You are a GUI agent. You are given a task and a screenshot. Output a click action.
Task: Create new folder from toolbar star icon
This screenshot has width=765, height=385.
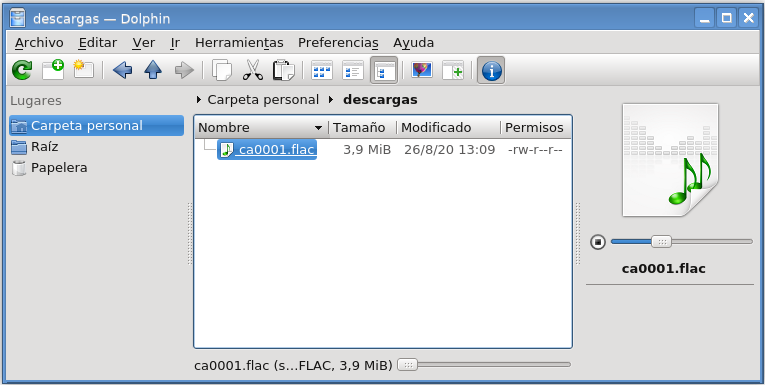84,70
